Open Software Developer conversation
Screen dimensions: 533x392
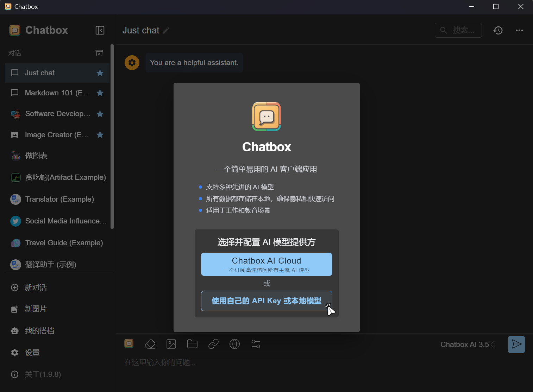57,114
